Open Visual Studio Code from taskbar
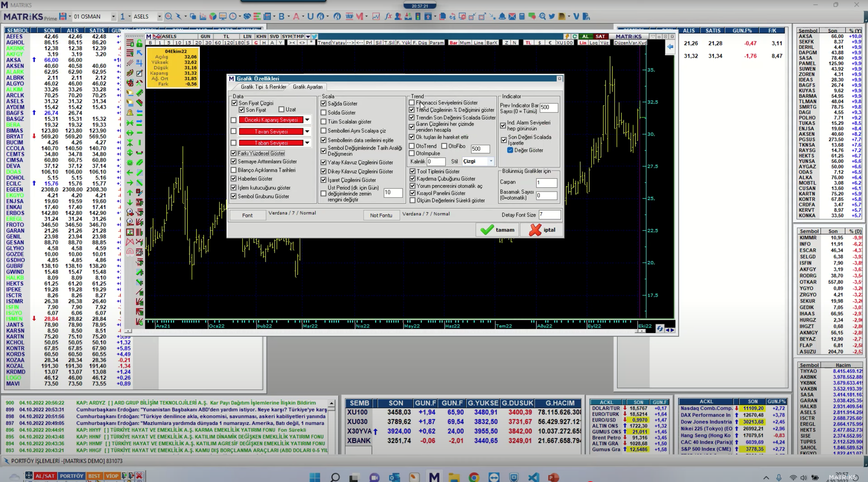 (x=534, y=477)
